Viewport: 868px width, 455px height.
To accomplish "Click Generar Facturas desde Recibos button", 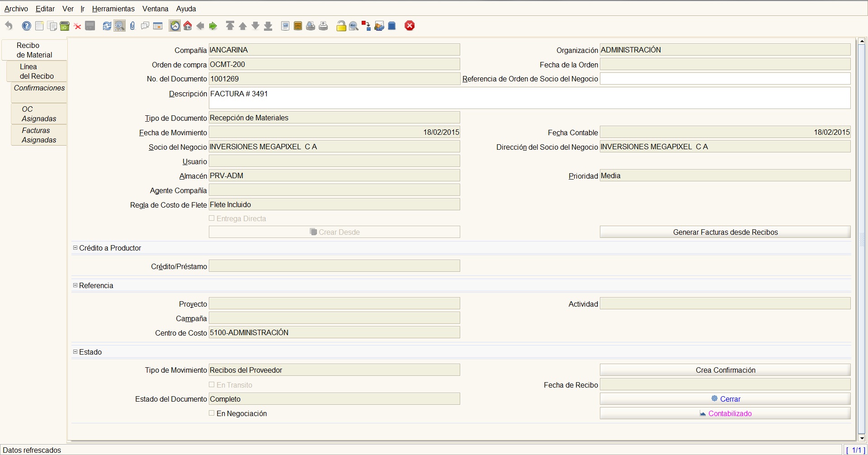I will (x=725, y=232).
